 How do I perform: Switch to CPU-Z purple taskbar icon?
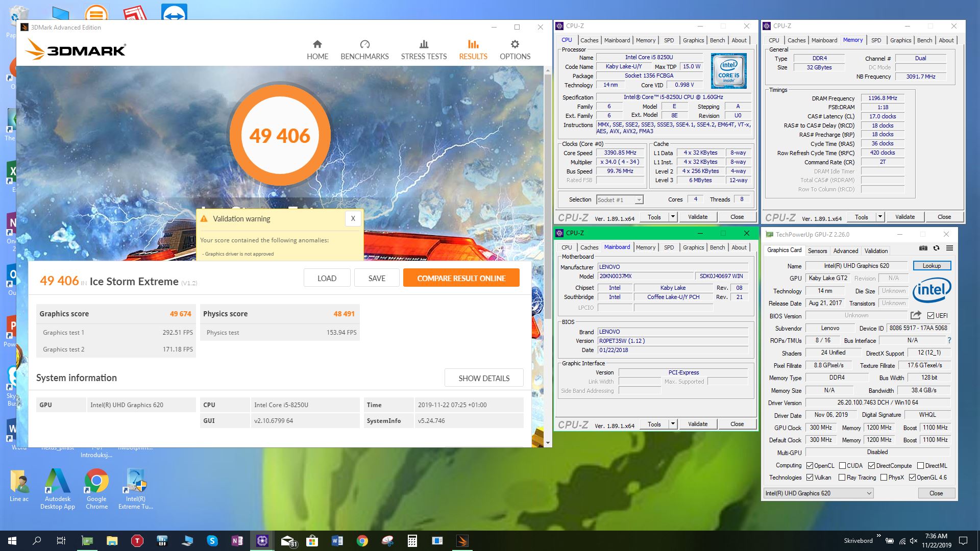click(262, 541)
